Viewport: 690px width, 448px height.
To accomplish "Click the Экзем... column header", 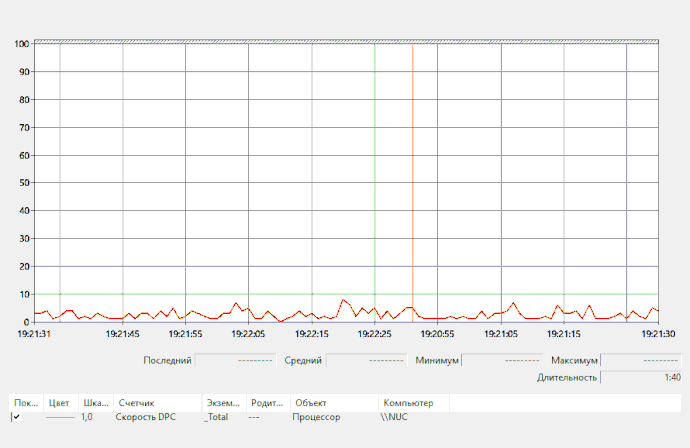I will tap(223, 403).
